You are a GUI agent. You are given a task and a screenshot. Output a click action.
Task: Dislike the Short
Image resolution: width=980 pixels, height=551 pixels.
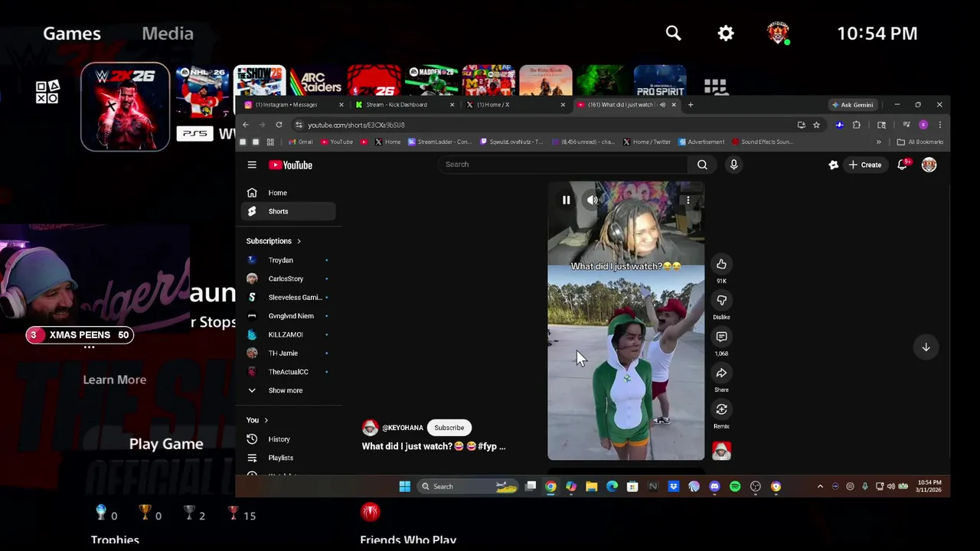721,300
